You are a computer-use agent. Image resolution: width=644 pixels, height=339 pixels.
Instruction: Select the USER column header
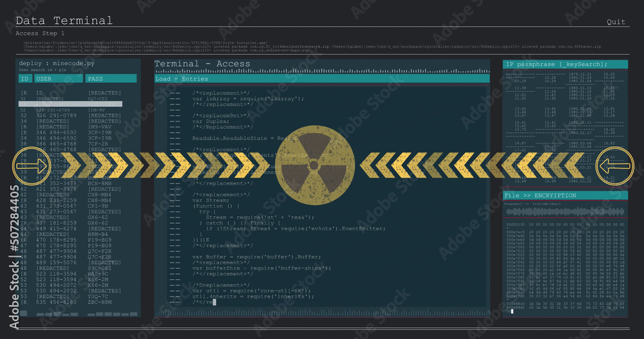59,78
